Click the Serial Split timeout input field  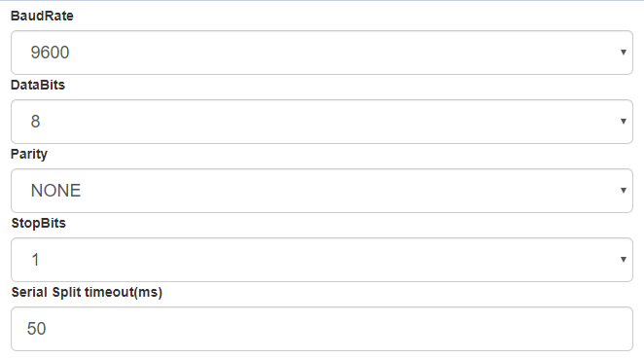pyautogui.click(x=322, y=329)
